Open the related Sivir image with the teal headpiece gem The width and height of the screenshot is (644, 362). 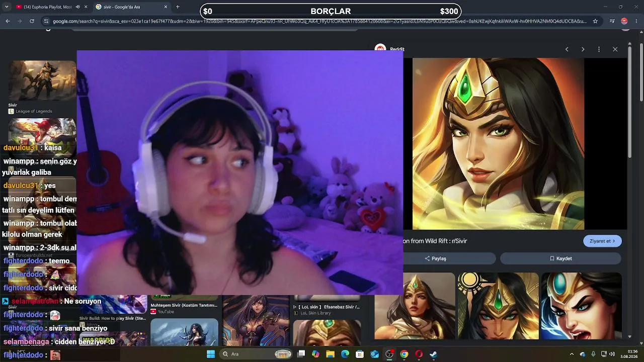point(581,306)
